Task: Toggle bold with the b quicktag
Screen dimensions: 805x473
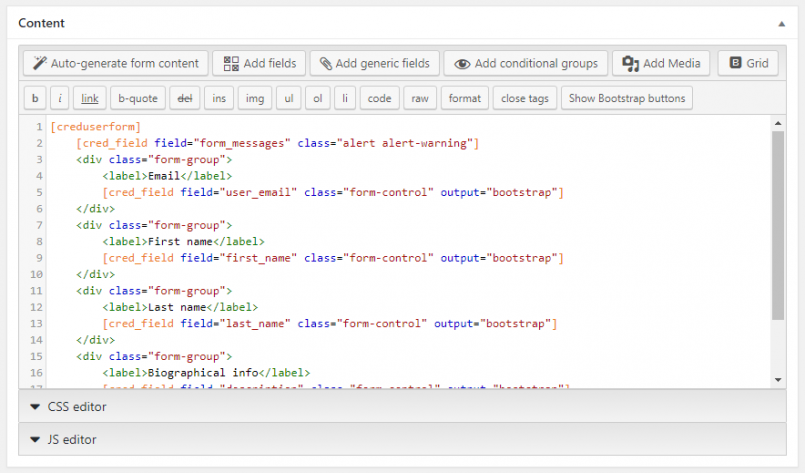Action: tap(35, 98)
